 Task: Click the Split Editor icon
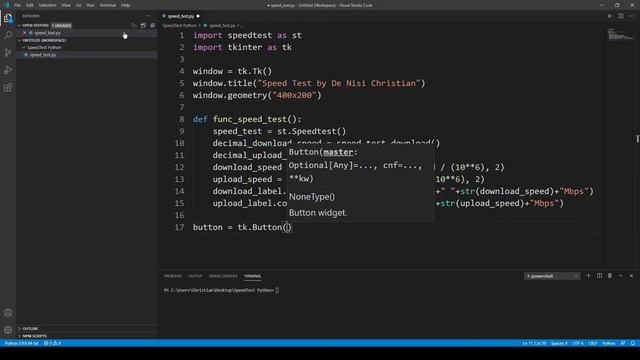point(620,16)
